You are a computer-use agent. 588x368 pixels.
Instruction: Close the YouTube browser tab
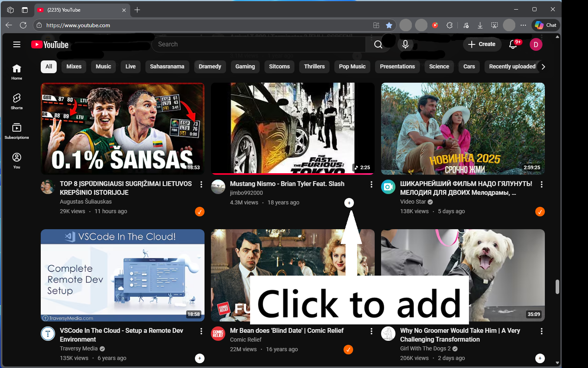(x=124, y=10)
